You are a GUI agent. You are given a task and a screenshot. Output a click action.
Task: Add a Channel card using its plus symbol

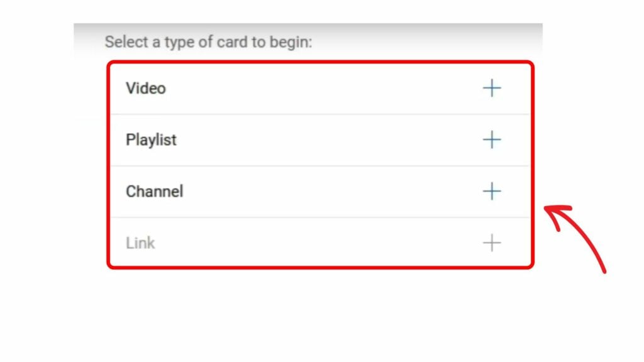(x=492, y=191)
